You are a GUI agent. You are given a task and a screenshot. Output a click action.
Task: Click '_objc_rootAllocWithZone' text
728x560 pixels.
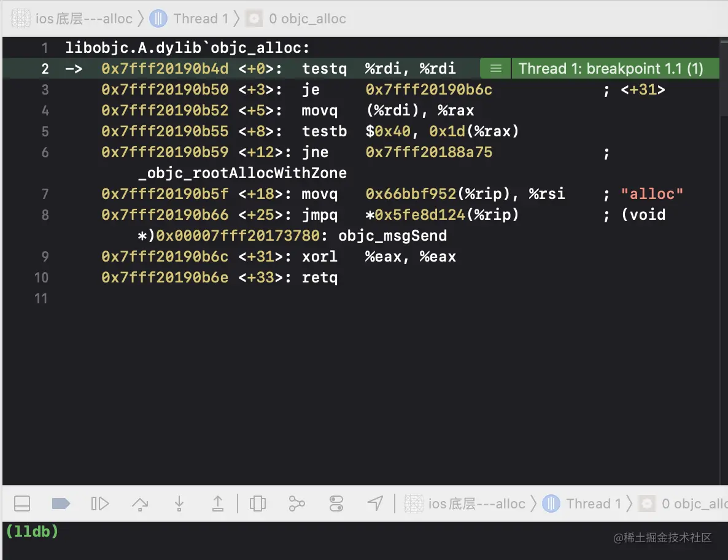pyautogui.click(x=242, y=173)
